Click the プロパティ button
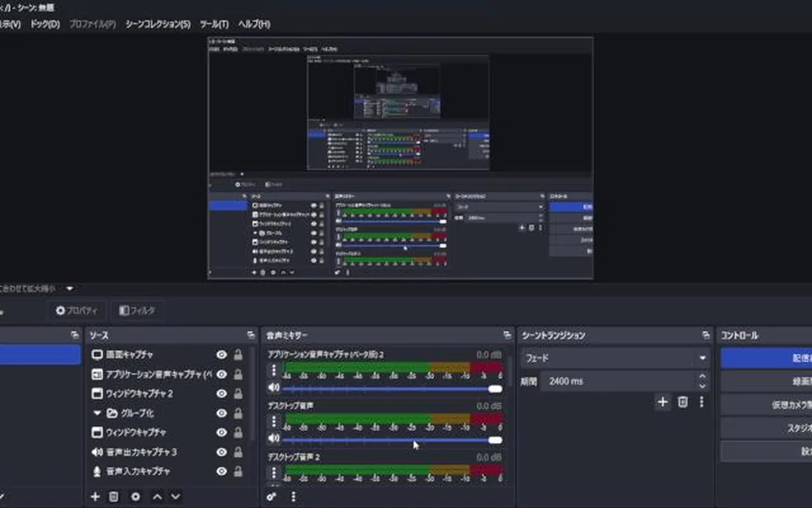The height and width of the screenshot is (508, 812). 77,310
